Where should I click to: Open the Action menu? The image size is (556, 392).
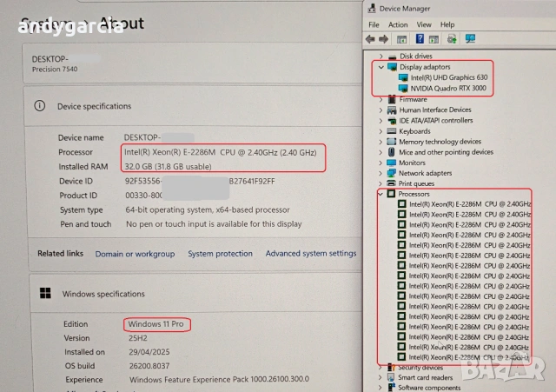(398, 24)
